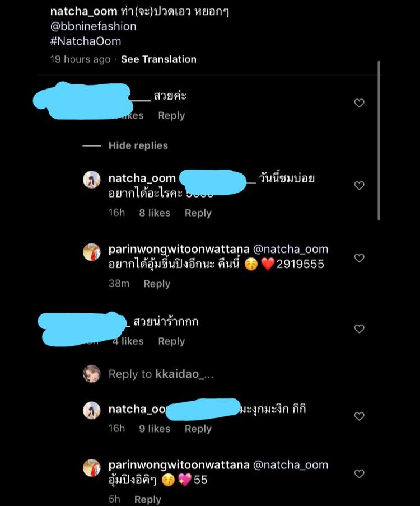This screenshot has width=420, height=507.
Task: Click the comments scrollbar thumb
Action: tap(379, 140)
